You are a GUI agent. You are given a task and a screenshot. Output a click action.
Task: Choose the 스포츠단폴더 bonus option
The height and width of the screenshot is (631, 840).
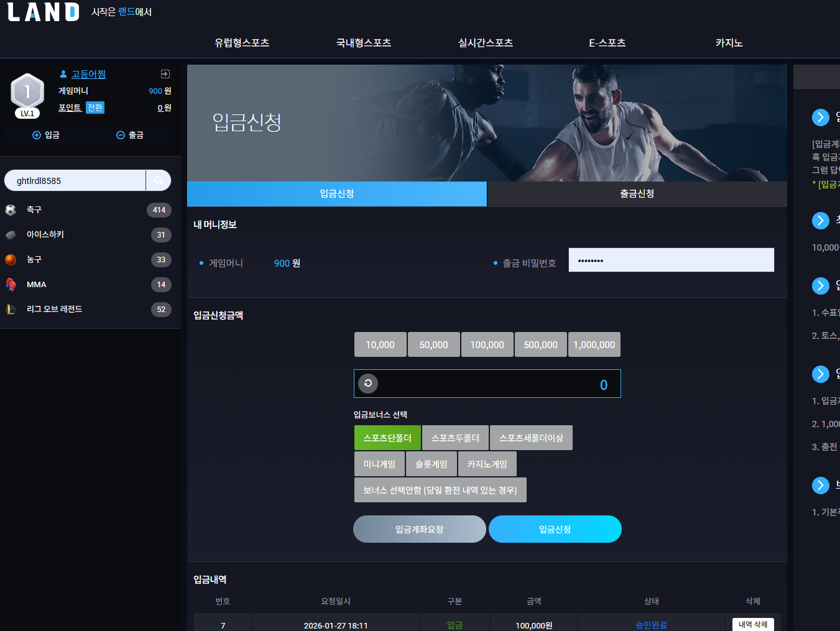(387, 438)
